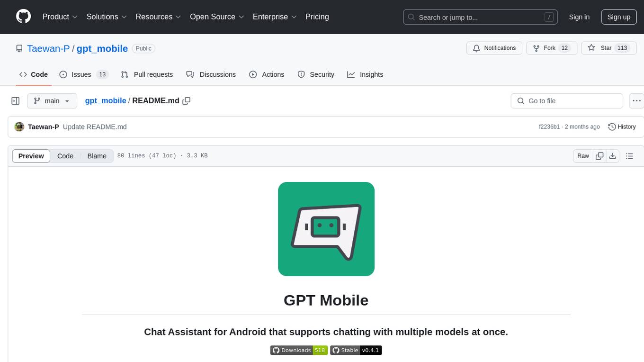
Task: Select the Blame view toggle
Action: click(x=97, y=156)
